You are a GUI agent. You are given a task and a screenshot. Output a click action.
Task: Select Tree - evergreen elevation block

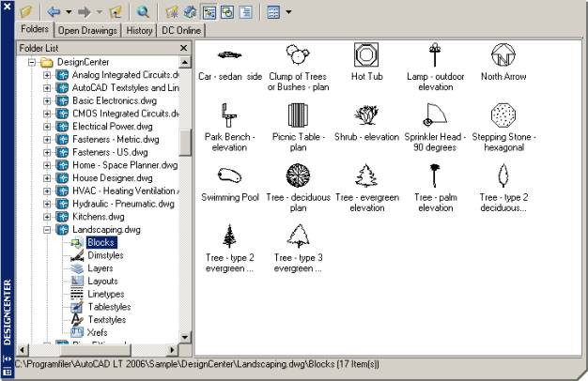coord(366,189)
